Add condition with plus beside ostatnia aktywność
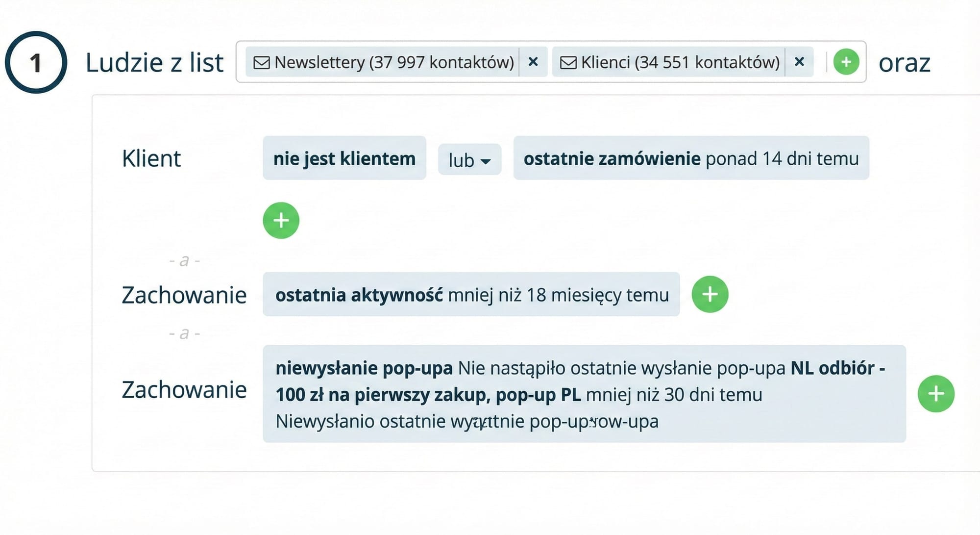Screen dimensions: 980x535 (x=710, y=294)
